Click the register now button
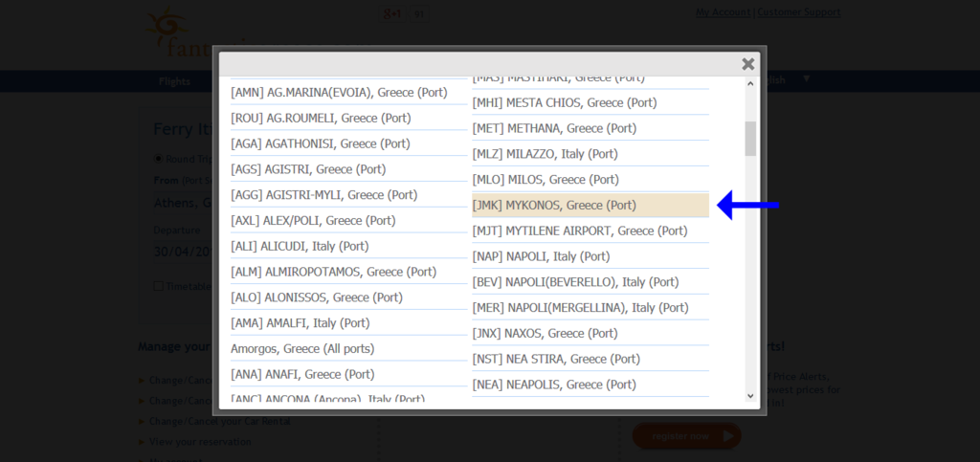The width and height of the screenshot is (980, 462). [686, 436]
